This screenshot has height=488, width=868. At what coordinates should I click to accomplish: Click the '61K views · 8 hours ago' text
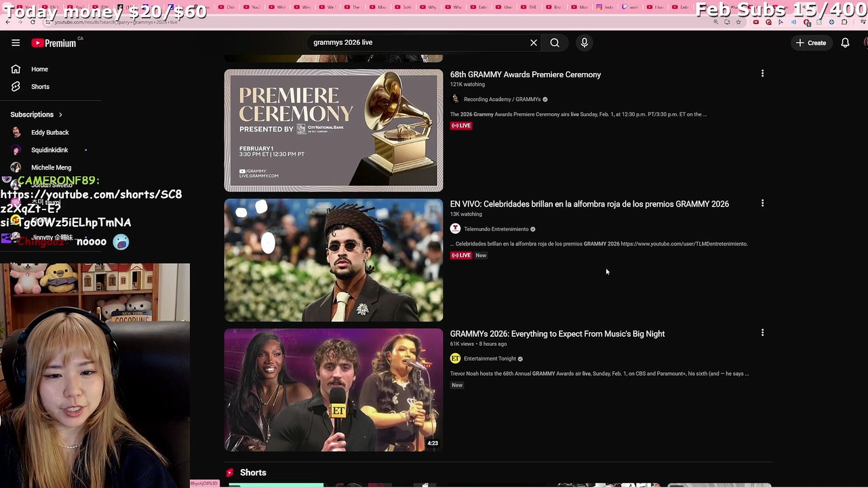pyautogui.click(x=478, y=344)
